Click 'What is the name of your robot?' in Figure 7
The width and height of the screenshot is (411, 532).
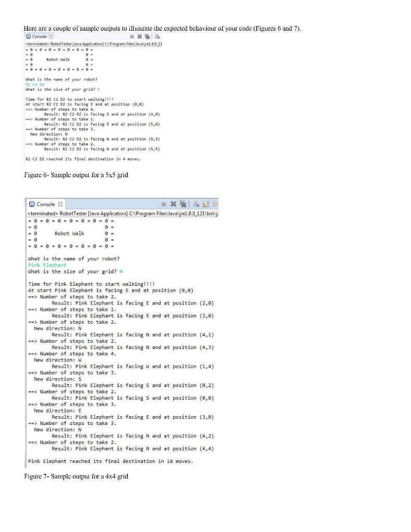point(74,259)
